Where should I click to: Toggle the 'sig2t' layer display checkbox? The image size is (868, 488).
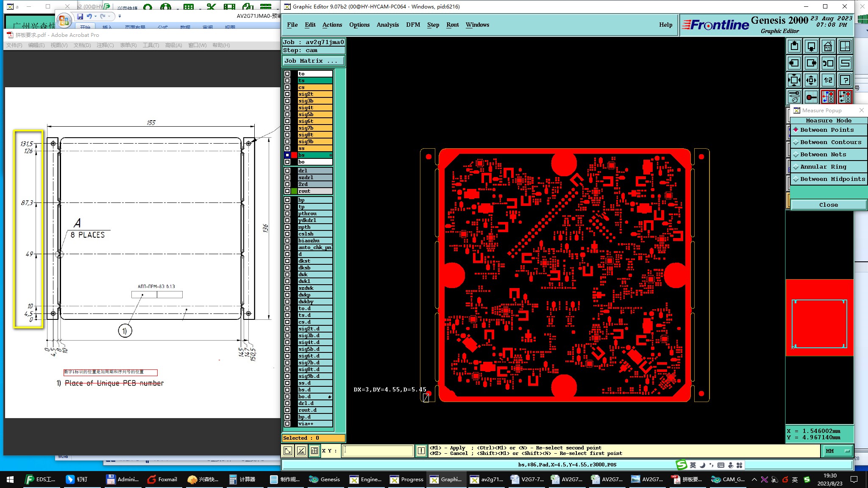click(x=287, y=94)
